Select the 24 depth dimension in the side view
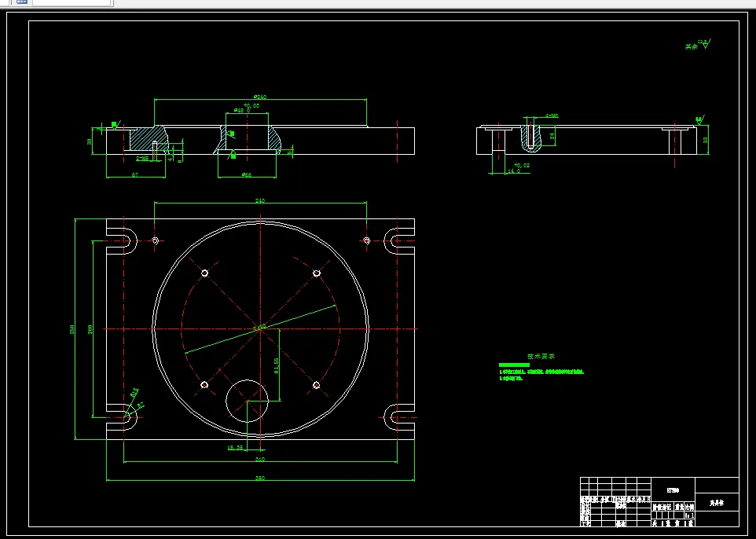 552,137
